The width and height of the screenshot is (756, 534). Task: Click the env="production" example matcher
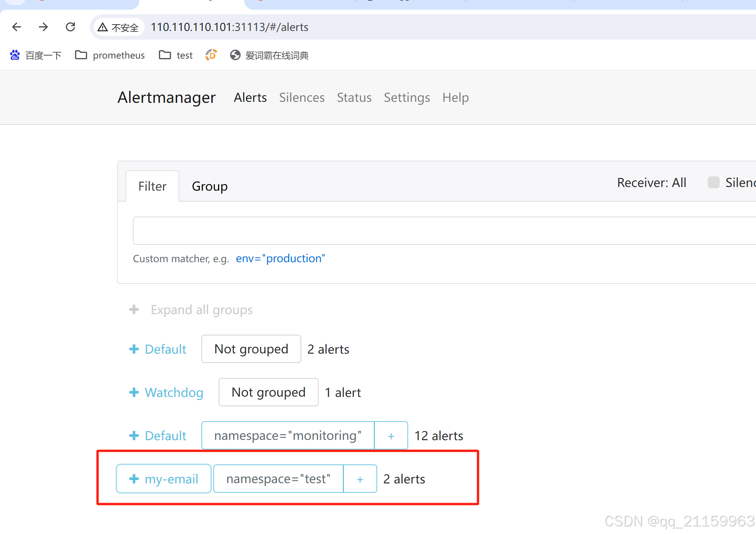(x=280, y=259)
